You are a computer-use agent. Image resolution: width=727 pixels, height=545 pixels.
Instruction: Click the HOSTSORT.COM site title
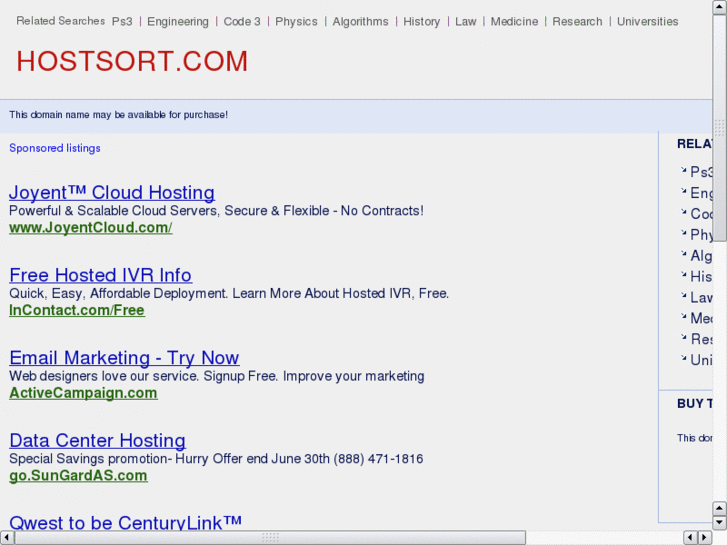pos(132,61)
